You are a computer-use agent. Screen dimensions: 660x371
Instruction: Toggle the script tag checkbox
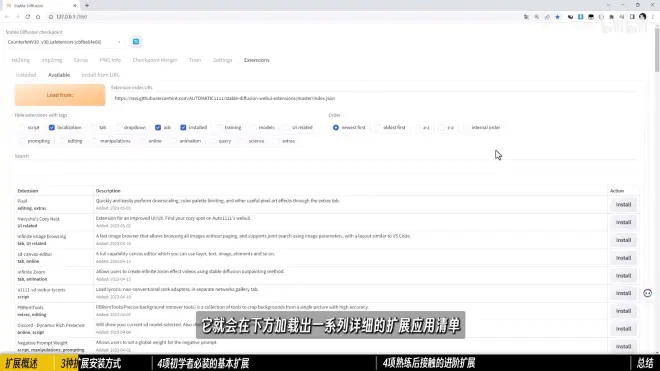pos(22,127)
